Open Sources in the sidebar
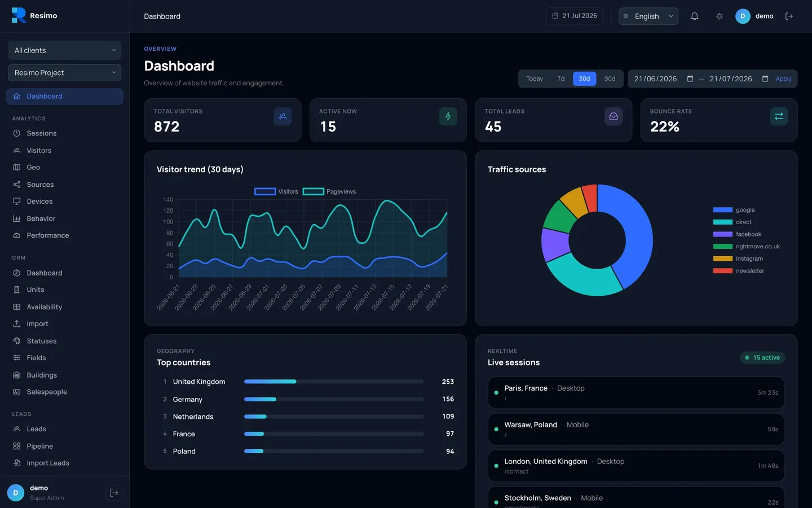This screenshot has height=508, width=812. [65, 185]
